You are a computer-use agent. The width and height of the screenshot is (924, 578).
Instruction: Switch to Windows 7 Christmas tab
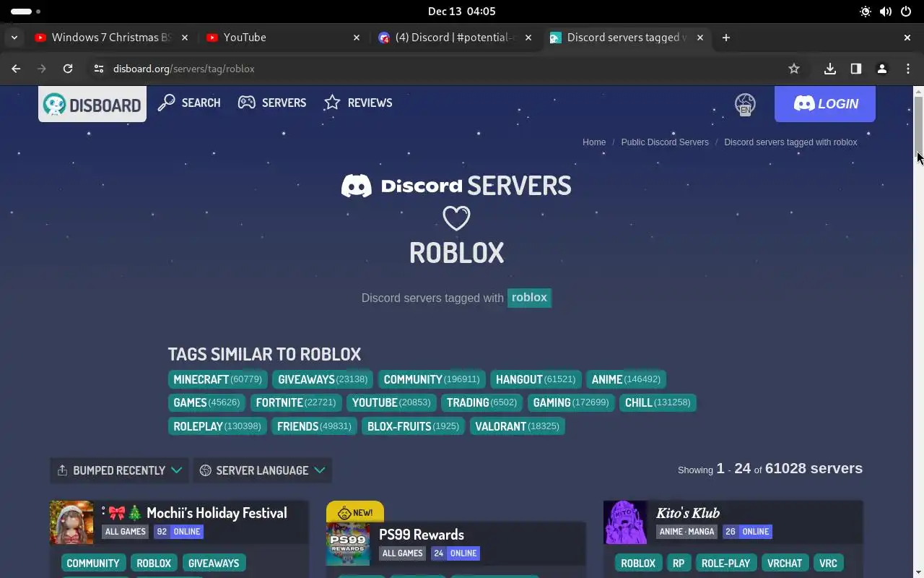pos(110,38)
